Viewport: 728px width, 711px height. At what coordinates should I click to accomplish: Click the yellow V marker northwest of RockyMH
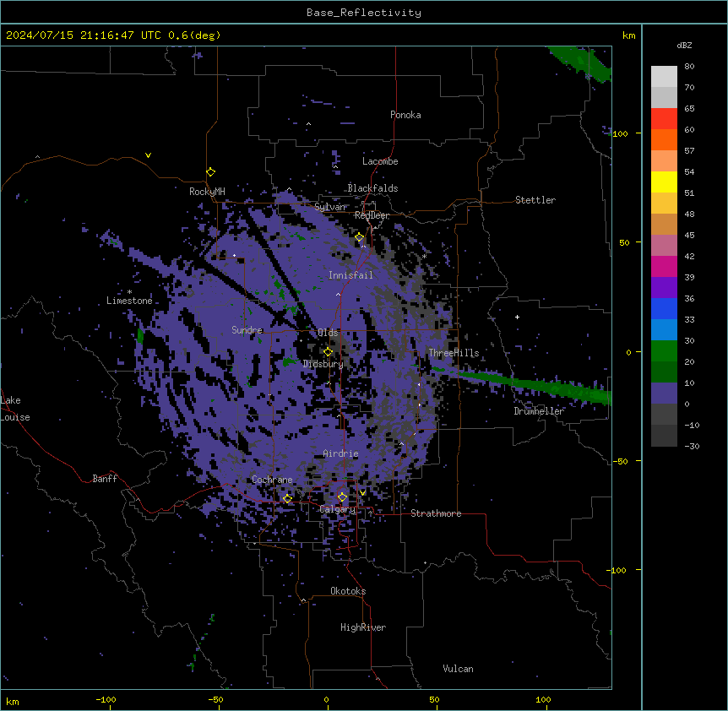[148, 155]
